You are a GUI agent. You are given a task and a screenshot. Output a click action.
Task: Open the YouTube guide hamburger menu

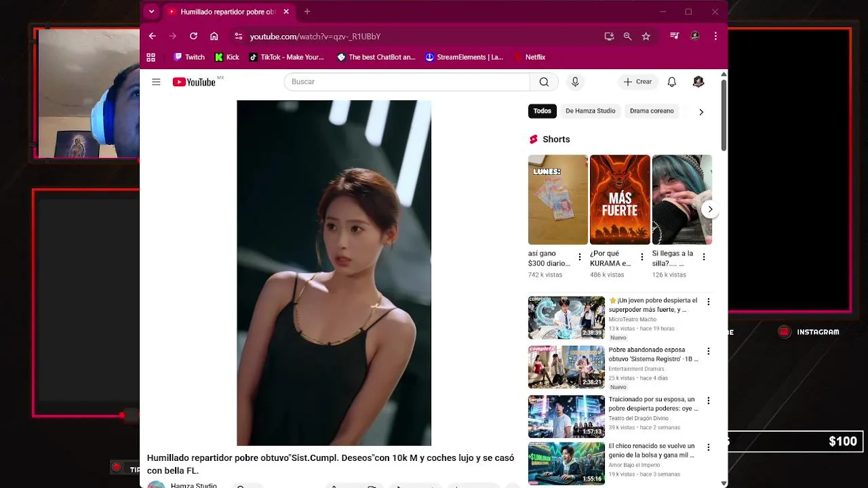(x=156, y=82)
